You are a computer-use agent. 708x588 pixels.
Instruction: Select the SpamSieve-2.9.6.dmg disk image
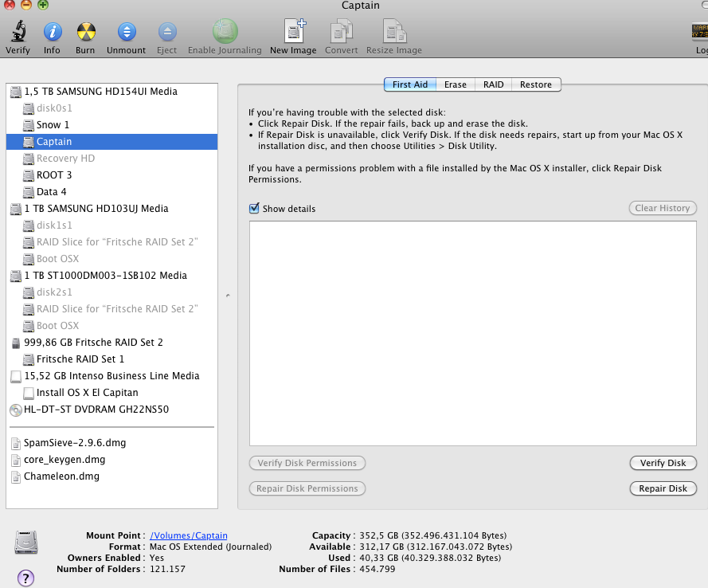pyautogui.click(x=75, y=443)
